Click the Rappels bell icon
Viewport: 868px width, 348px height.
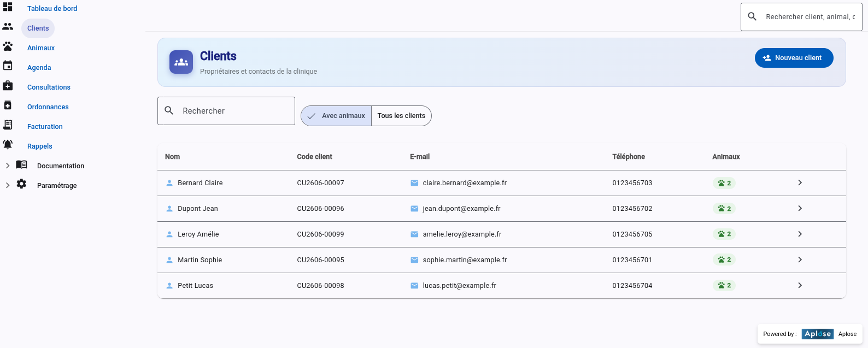(8, 144)
